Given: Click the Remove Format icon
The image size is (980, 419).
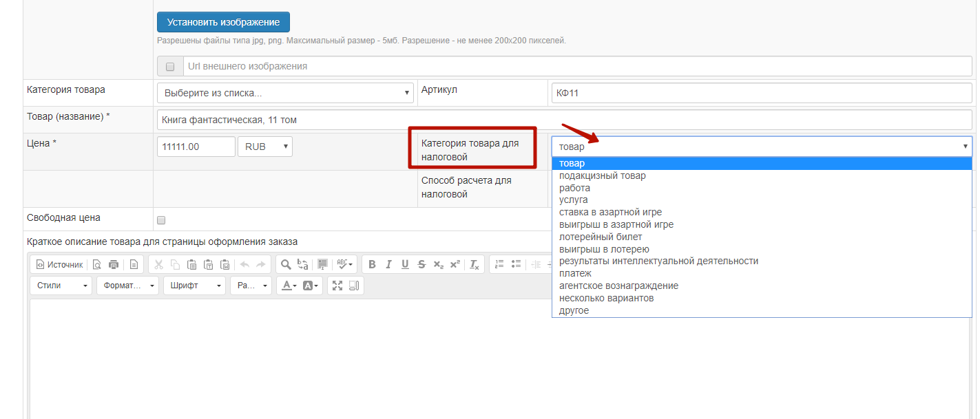Looking at the screenshot, I should (x=475, y=265).
